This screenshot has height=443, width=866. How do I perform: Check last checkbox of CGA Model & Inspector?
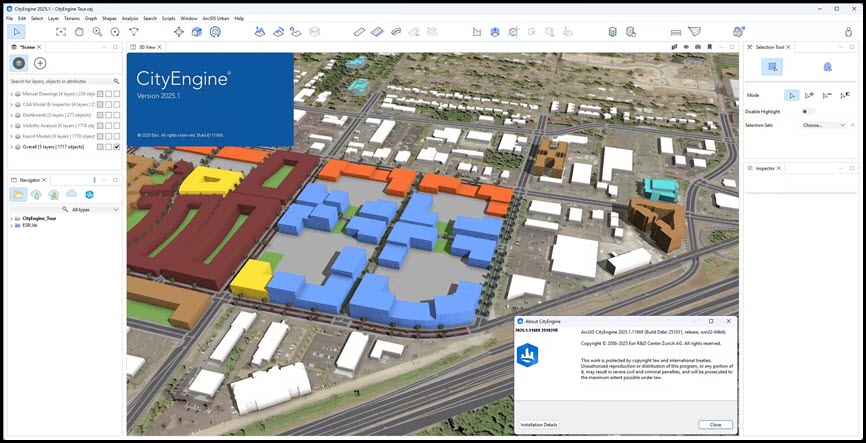[x=117, y=104]
